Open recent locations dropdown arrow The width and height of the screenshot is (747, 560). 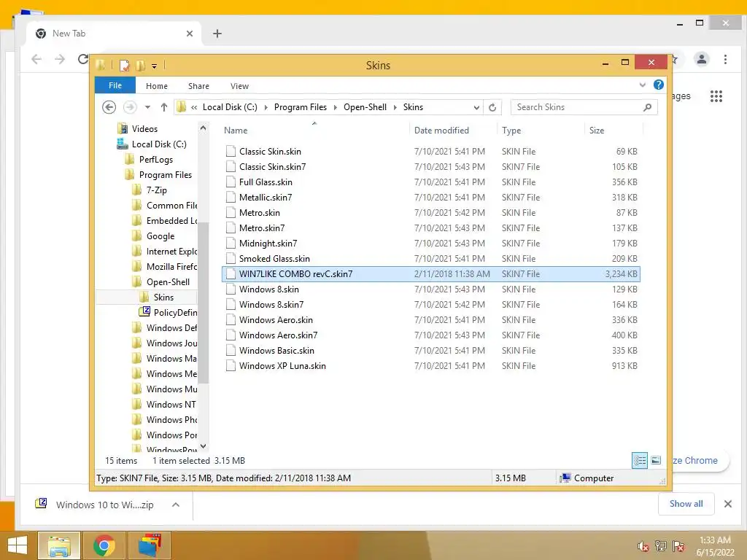(147, 107)
